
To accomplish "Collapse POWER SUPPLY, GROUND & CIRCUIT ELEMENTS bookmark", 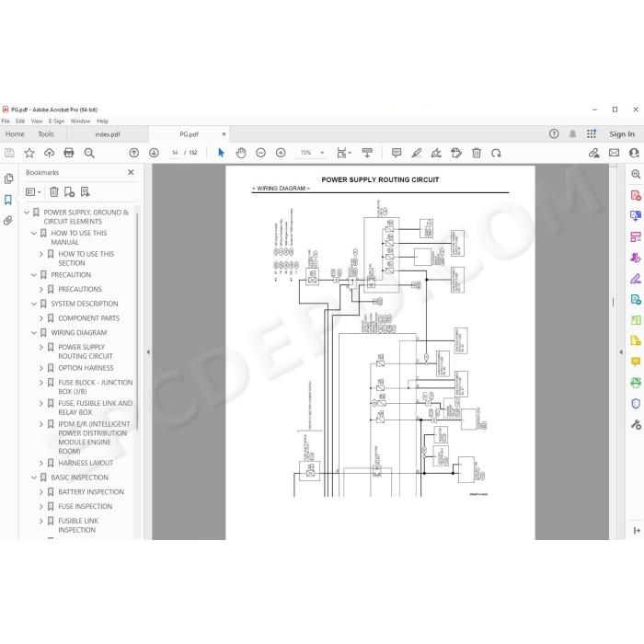I will 27,213.
